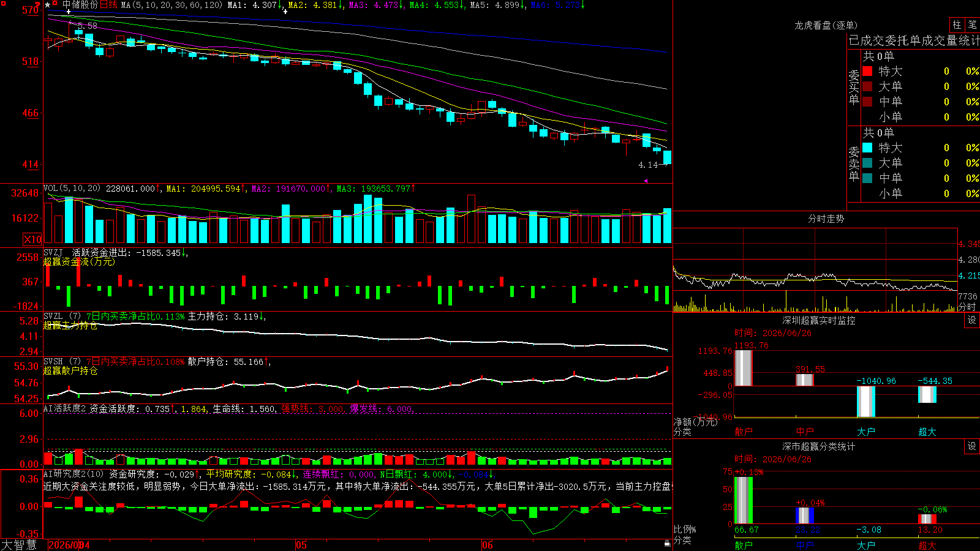
Task: Click the 06 month marker on the timeline
Action: 487,545
